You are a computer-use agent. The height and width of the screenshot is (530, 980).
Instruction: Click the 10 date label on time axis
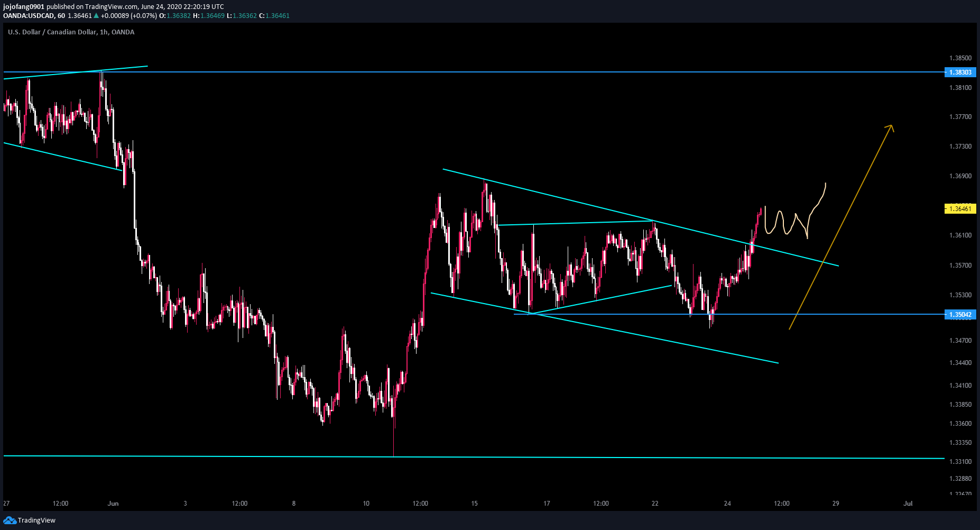(x=366, y=504)
